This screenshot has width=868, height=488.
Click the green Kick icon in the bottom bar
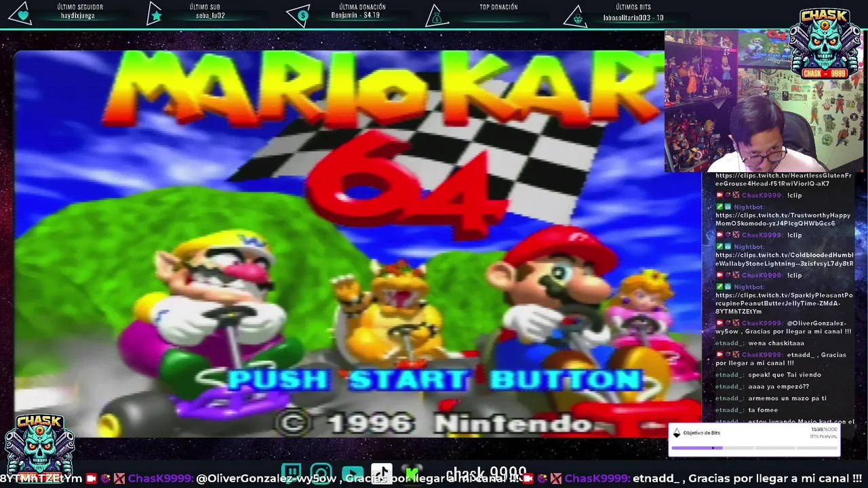pyautogui.click(x=412, y=473)
